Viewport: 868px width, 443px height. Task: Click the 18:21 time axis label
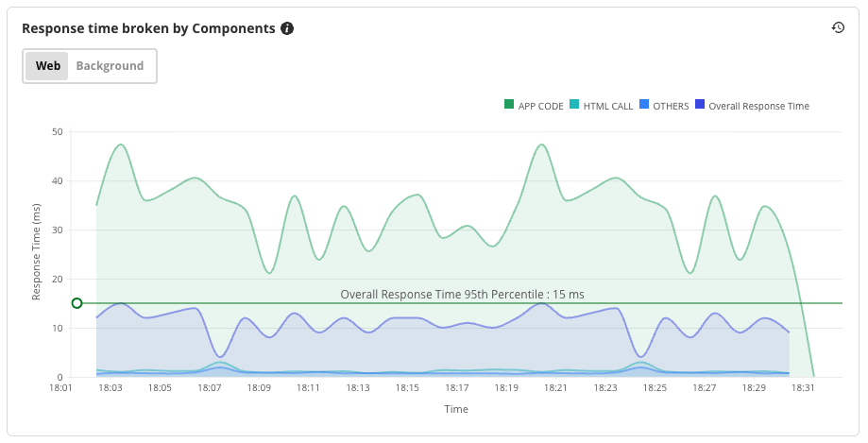555,387
